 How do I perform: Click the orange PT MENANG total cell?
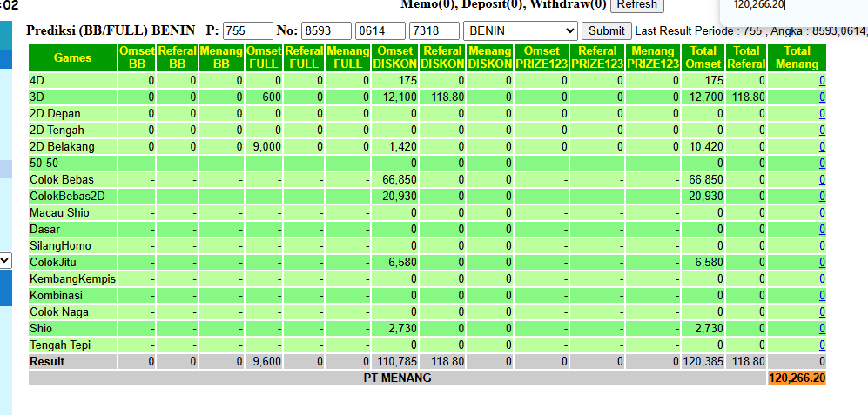point(797,378)
